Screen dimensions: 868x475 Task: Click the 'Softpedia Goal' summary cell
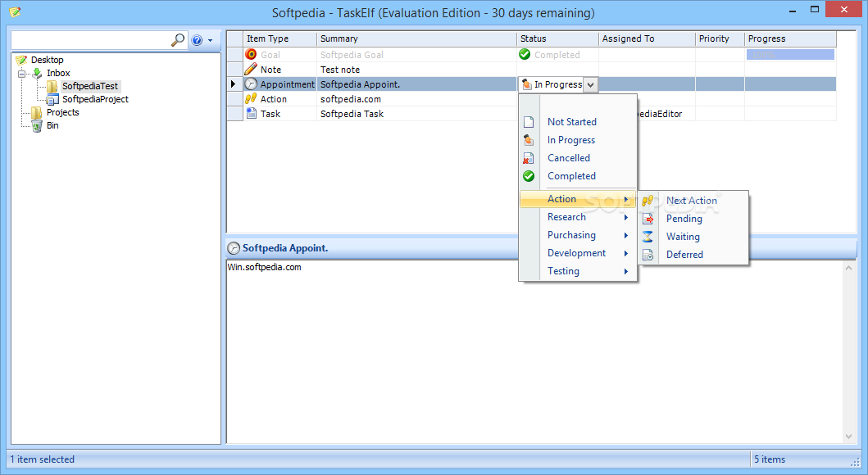pos(417,55)
